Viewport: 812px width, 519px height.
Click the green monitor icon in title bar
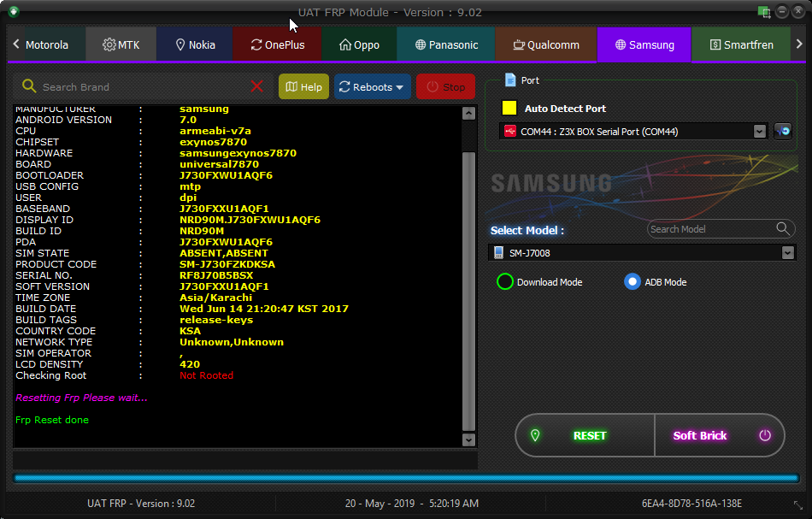pos(764,12)
